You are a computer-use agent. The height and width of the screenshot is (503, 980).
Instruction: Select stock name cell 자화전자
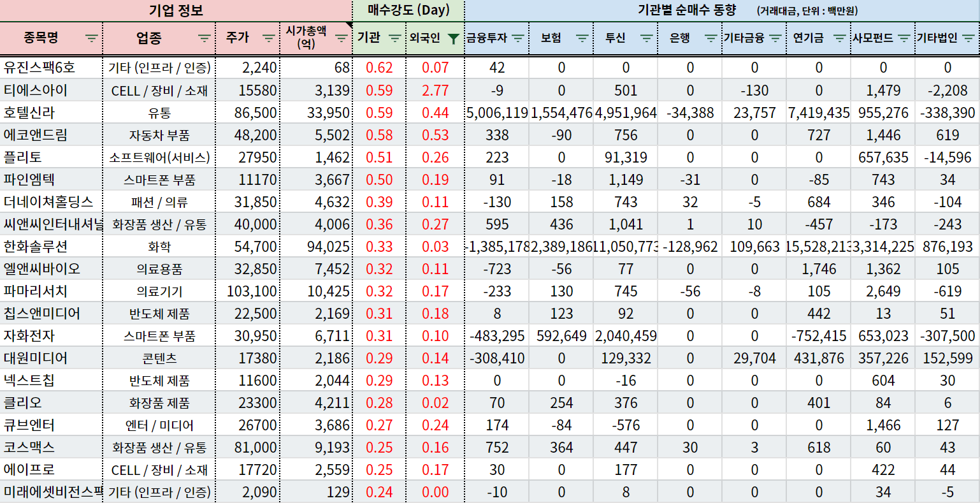pyautogui.click(x=51, y=335)
